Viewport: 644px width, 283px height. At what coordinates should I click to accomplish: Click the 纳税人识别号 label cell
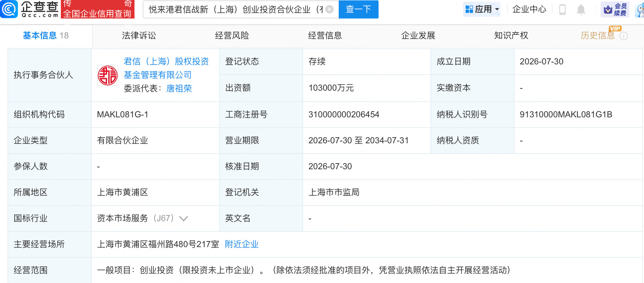(473, 114)
